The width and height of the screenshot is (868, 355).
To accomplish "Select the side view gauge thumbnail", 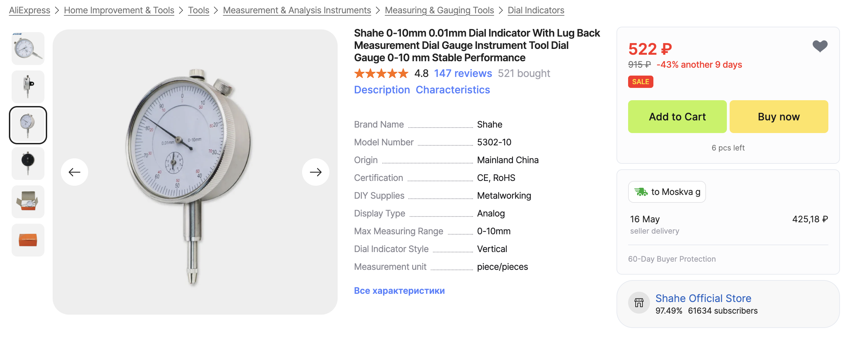I will [x=28, y=87].
